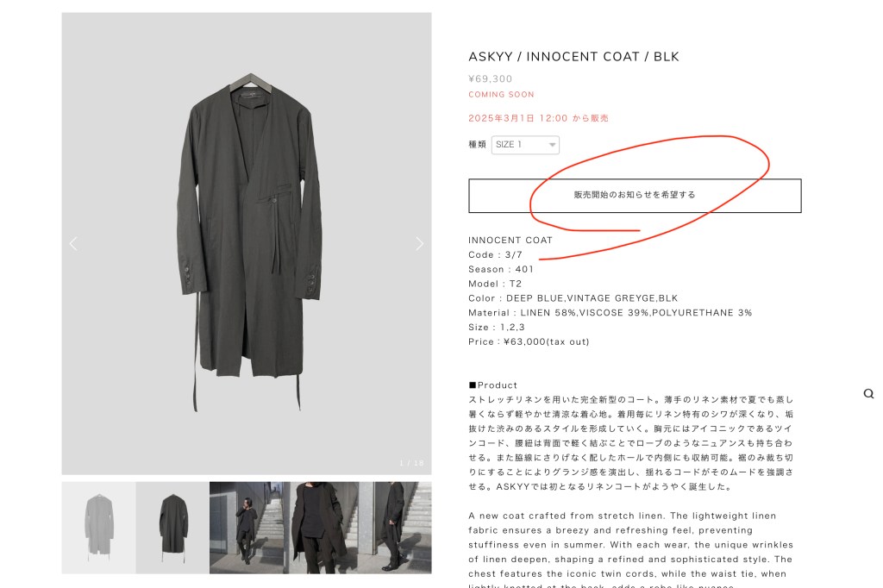This screenshot has height=588, width=883.
Task: Click the 2025年3月1日 12:00 sale date text
Action: (x=544, y=118)
